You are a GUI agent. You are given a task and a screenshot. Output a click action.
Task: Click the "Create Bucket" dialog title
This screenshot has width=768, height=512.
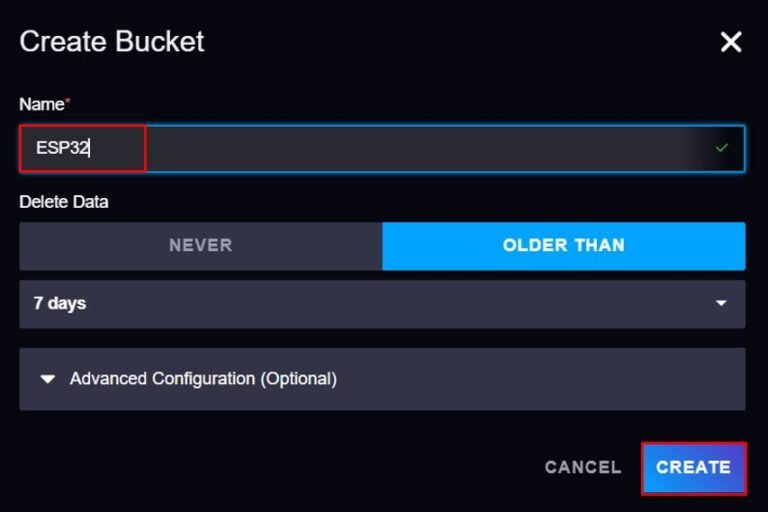tap(112, 42)
